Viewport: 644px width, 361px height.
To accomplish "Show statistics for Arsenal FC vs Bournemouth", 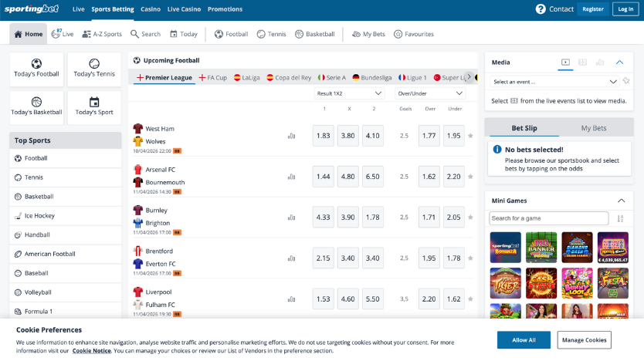I will coord(291,177).
